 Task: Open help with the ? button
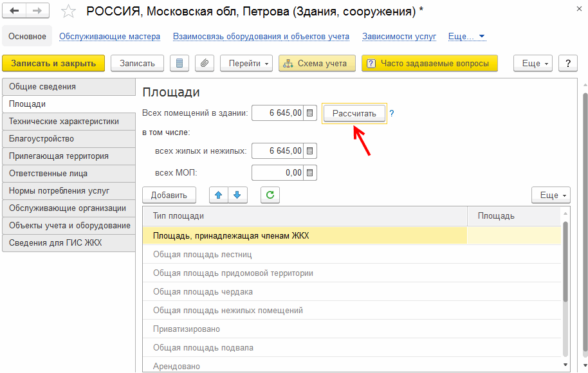coord(568,64)
